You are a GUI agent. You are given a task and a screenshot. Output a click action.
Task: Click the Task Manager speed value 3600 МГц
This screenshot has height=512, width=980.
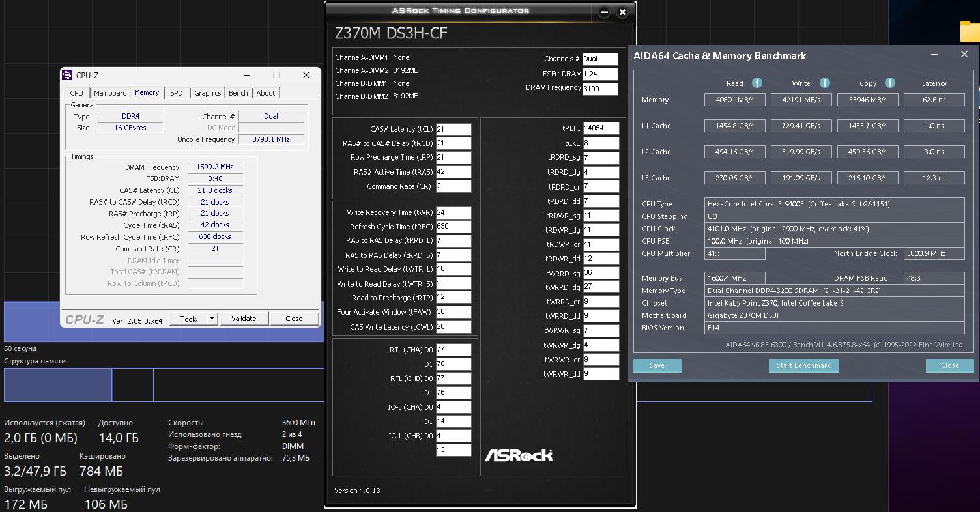click(299, 423)
